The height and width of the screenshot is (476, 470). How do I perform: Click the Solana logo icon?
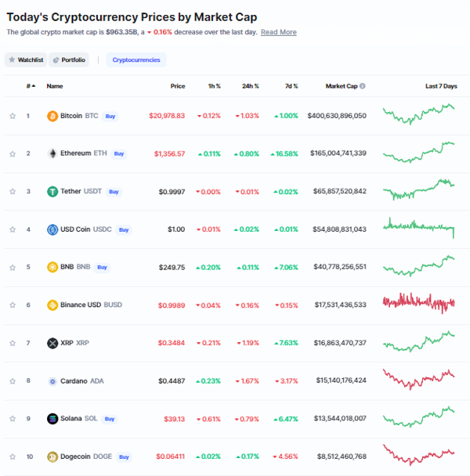click(x=52, y=419)
